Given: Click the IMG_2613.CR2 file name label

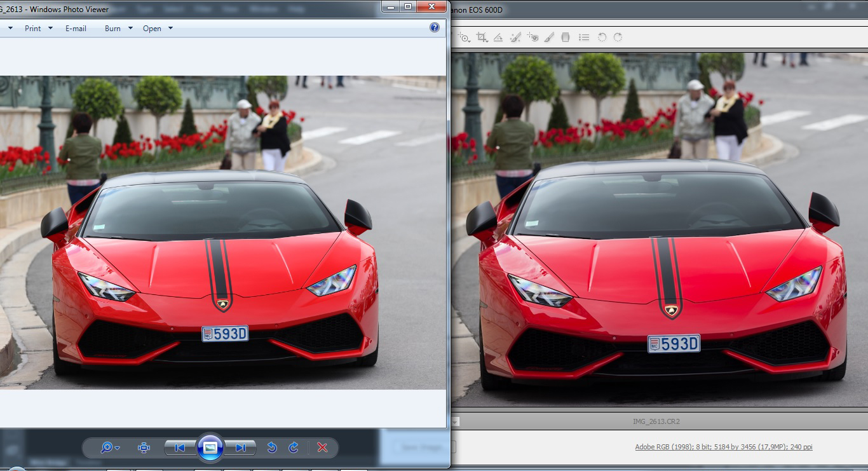Looking at the screenshot, I should point(656,421).
